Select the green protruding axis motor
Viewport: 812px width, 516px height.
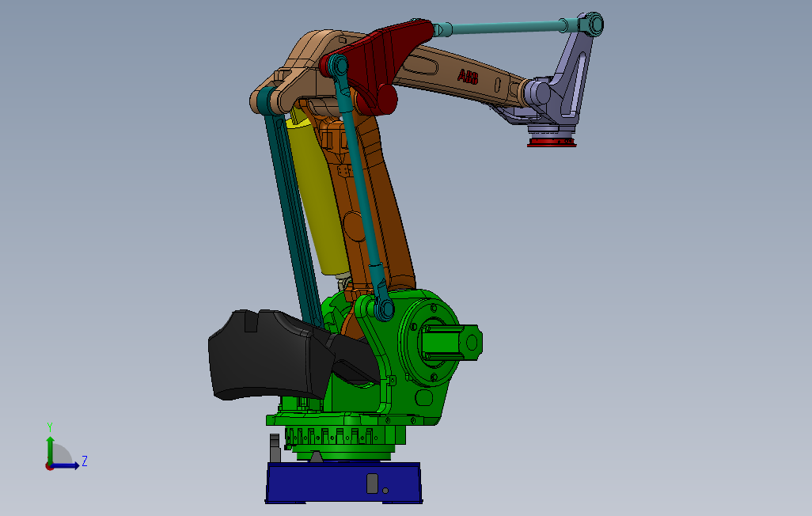pos(452,343)
